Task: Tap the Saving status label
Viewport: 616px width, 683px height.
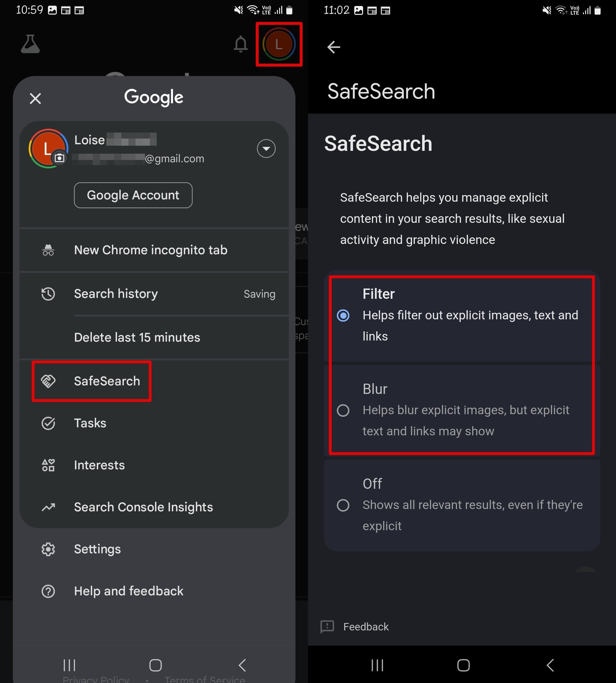Action: click(x=259, y=294)
